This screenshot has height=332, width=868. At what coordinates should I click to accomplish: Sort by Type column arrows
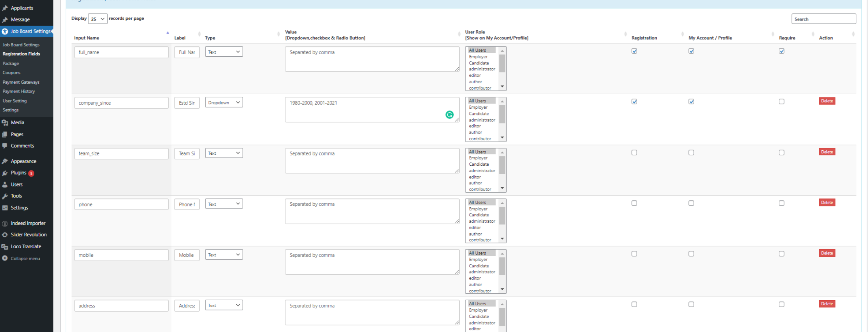pyautogui.click(x=278, y=34)
